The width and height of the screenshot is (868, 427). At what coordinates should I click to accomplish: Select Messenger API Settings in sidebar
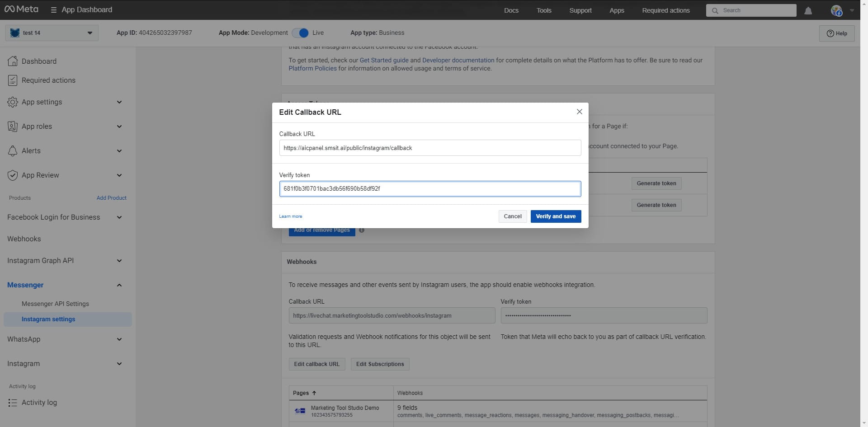(x=55, y=304)
